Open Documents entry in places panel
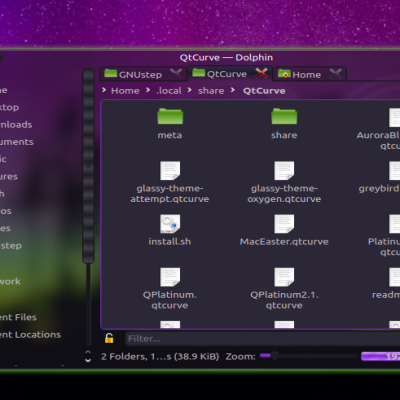 tap(17, 142)
